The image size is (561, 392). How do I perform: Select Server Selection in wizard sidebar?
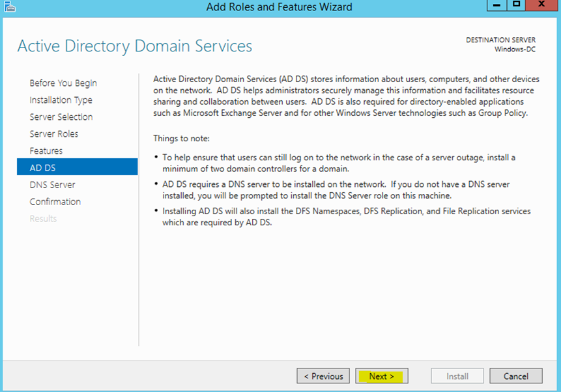pos(61,117)
